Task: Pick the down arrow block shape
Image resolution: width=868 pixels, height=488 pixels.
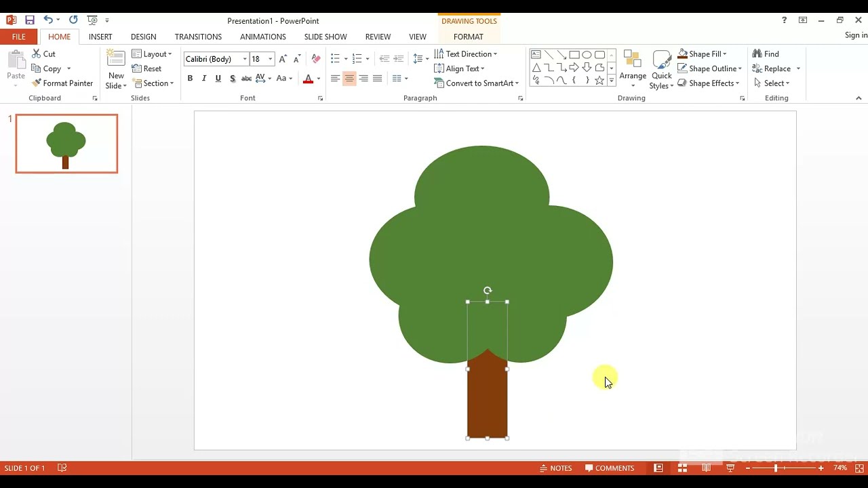Action: (x=587, y=67)
